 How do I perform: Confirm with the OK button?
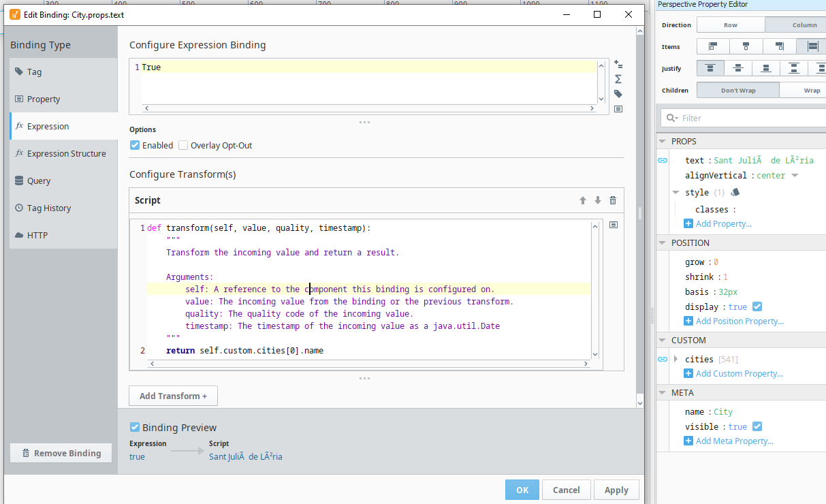pos(522,490)
